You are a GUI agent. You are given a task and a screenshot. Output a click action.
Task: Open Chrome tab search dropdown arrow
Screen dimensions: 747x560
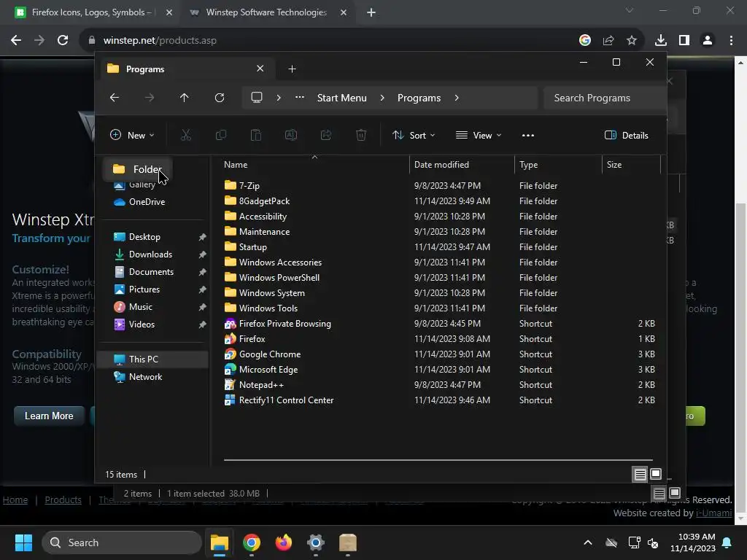[630, 10]
